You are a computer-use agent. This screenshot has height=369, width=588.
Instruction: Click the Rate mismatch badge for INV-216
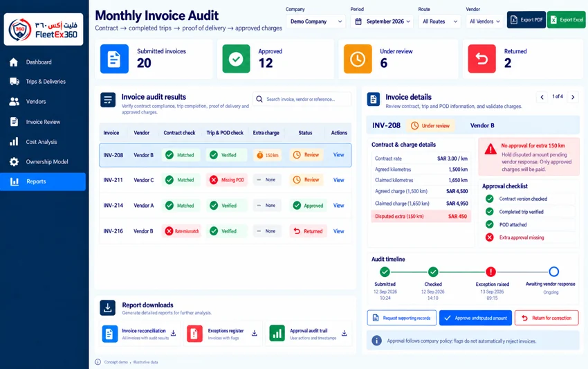pyautogui.click(x=182, y=231)
